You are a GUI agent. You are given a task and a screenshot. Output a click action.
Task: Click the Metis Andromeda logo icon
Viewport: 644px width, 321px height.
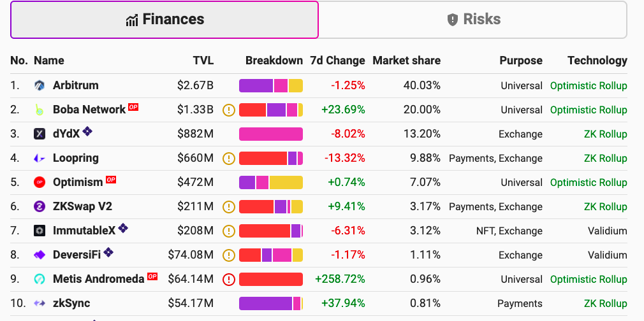(40, 279)
